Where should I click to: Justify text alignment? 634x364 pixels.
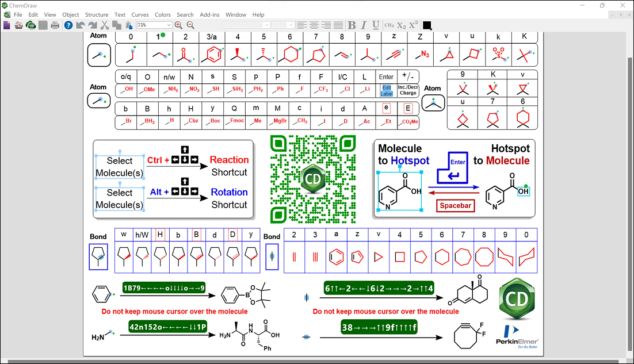point(338,25)
